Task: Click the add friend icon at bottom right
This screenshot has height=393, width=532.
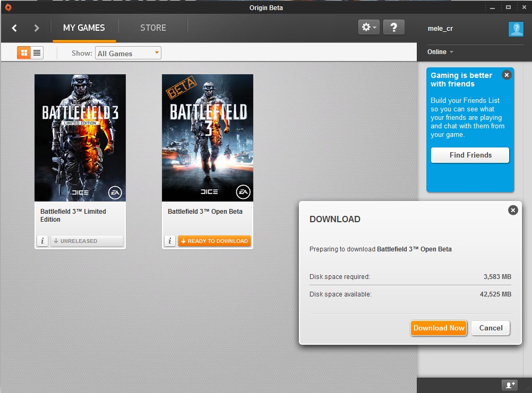Action: (x=510, y=385)
